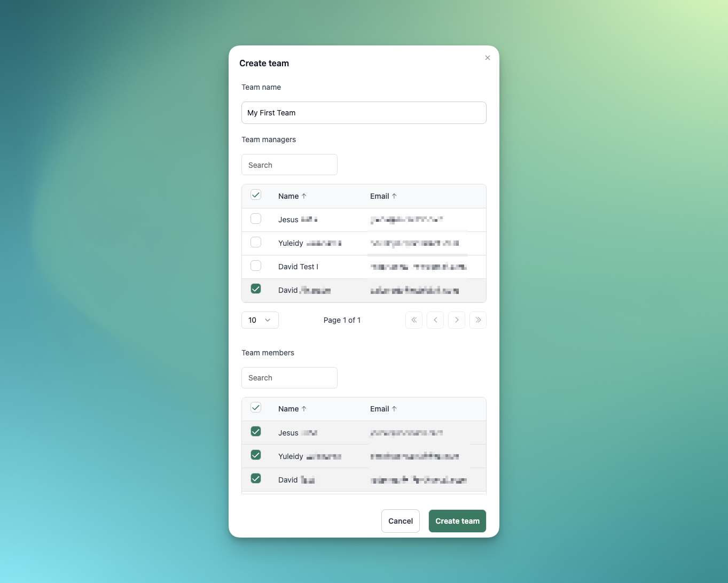Check David Test I as manager
Screen dimensions: 728x583
[256, 266]
